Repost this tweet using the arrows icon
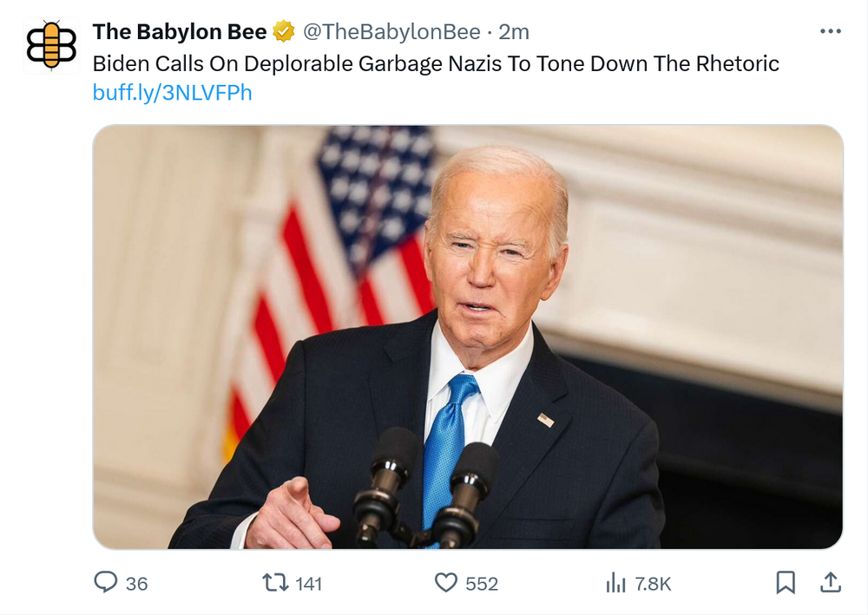This screenshot has width=868, height=615. click(x=275, y=583)
